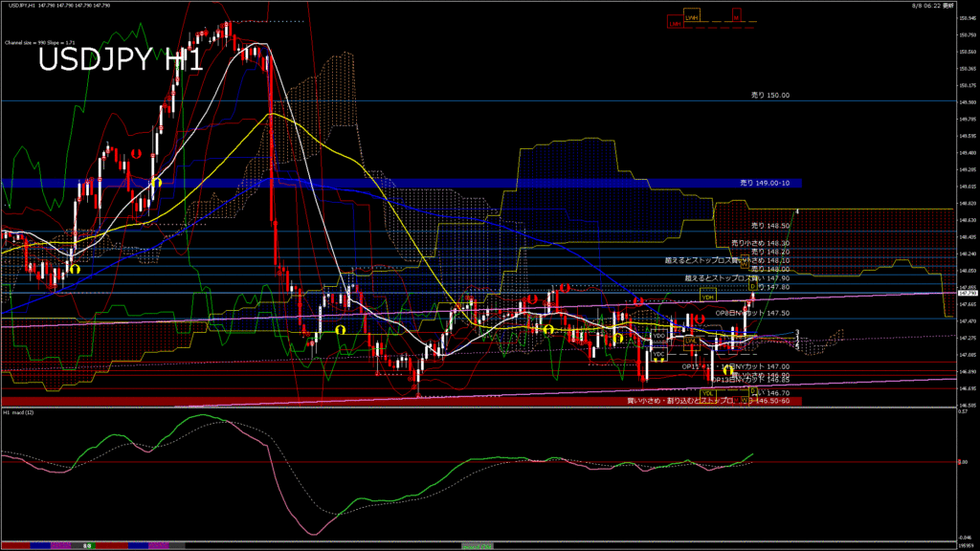
Task: Select the YDO marker box
Action: coord(659,336)
